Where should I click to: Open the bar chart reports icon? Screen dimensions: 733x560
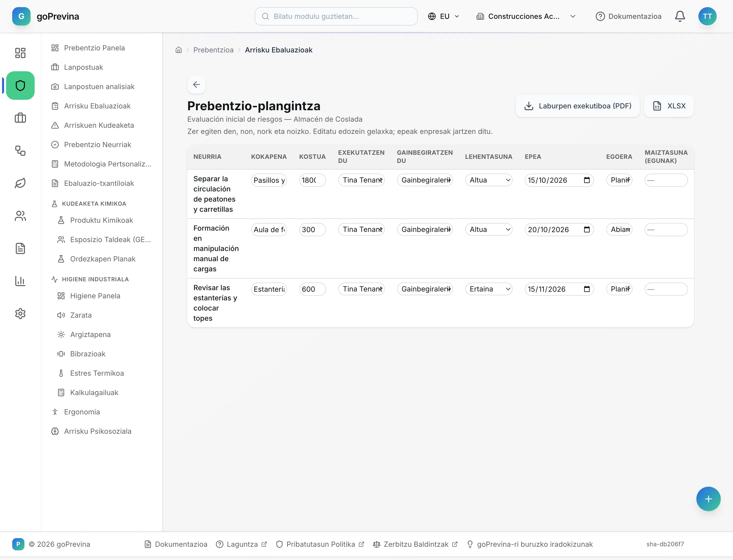[20, 281]
